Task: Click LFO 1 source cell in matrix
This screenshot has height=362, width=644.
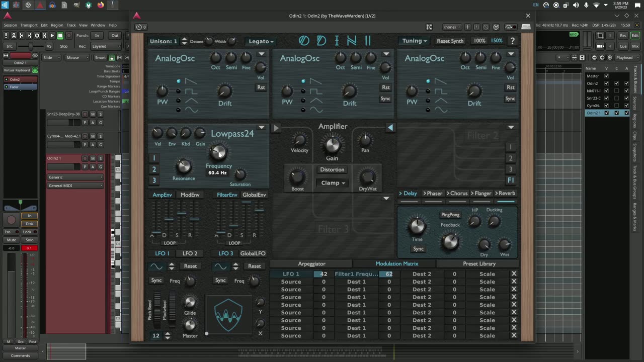Action: (x=291, y=274)
